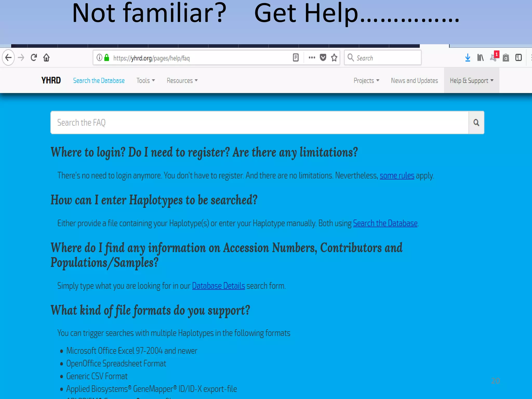This screenshot has height=399, width=532.
Task: Open Help & Support dropdown
Action: coord(471,81)
